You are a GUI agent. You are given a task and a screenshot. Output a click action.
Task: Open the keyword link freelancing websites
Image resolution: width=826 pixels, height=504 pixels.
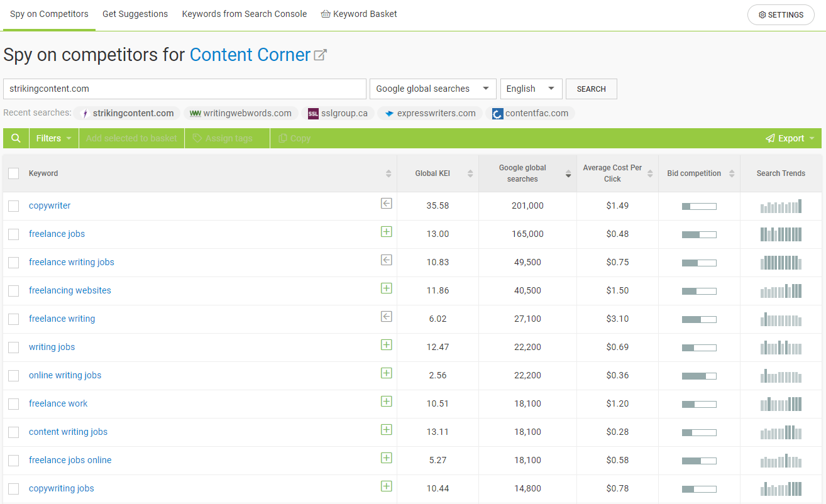coord(70,290)
